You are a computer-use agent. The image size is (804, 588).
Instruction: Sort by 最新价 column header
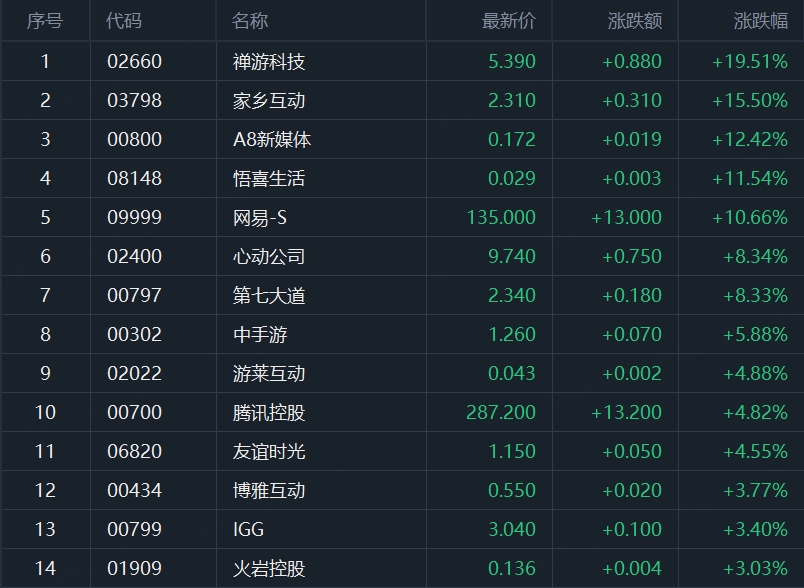pos(508,21)
